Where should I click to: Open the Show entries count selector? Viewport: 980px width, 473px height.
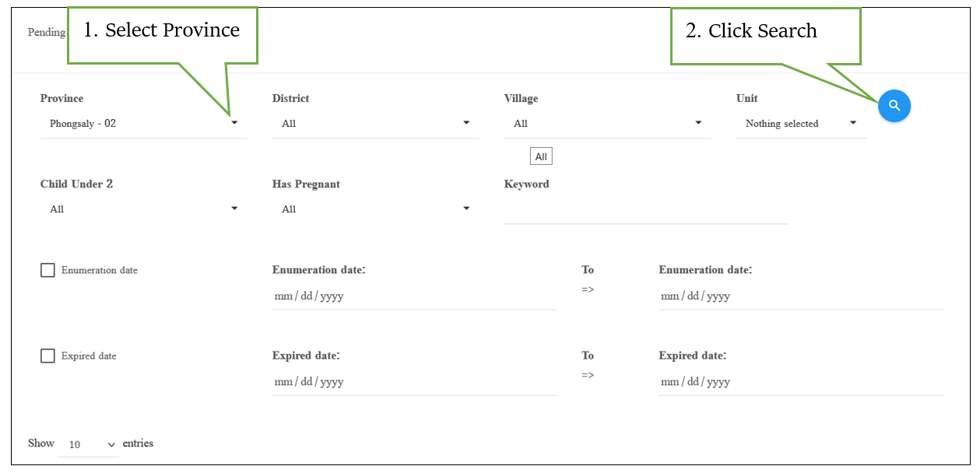(89, 444)
